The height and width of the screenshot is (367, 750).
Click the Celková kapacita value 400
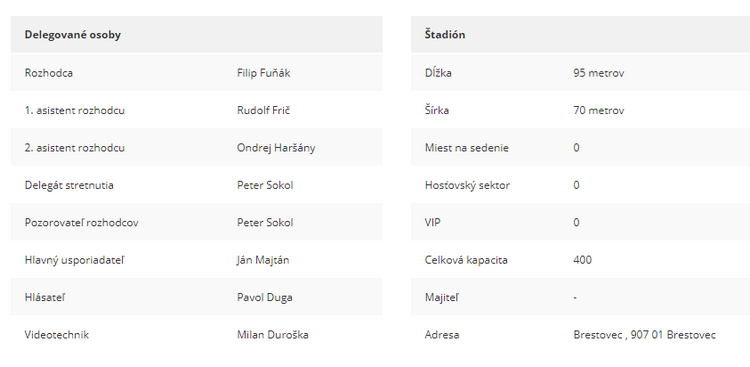coord(582,260)
